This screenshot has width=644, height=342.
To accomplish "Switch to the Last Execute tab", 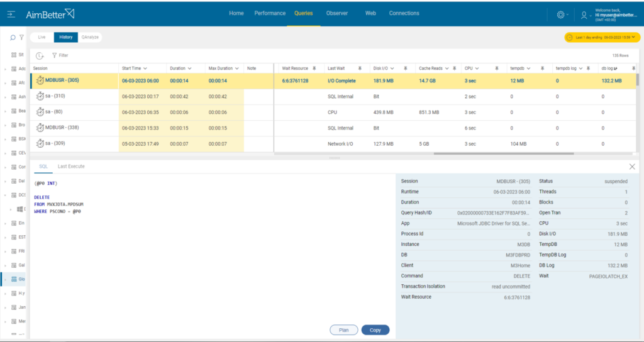I will click(71, 166).
